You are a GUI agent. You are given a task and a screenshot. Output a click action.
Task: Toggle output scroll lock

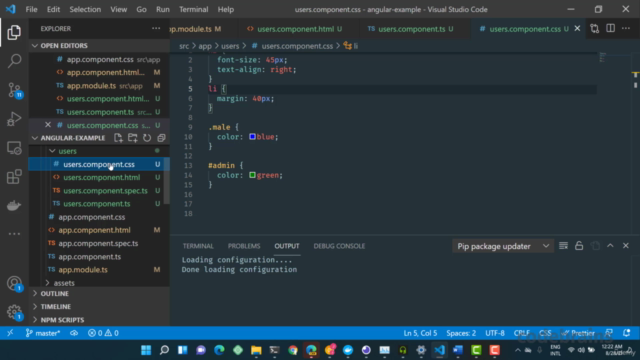579,246
